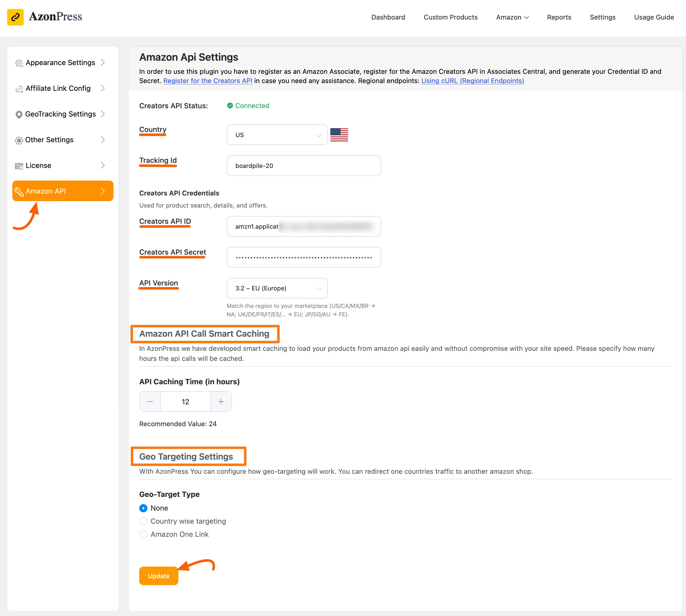686x616 pixels.
Task: Expand Amazon API chevron arrow
Action: tap(103, 191)
